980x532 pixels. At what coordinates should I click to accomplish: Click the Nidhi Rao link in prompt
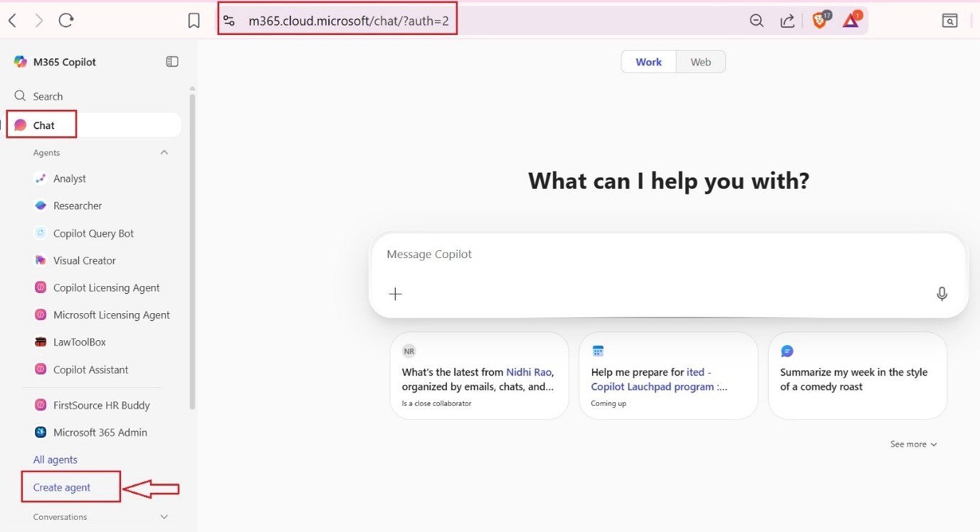pos(529,372)
